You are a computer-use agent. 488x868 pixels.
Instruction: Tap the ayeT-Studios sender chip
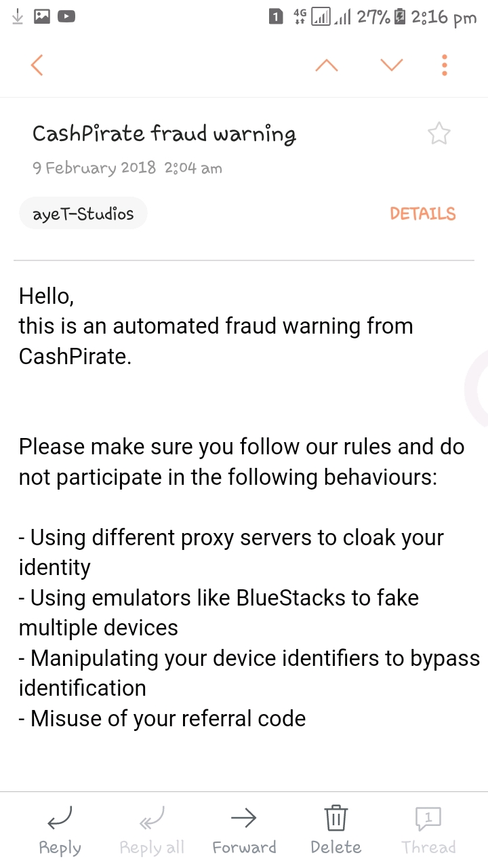coord(83,214)
